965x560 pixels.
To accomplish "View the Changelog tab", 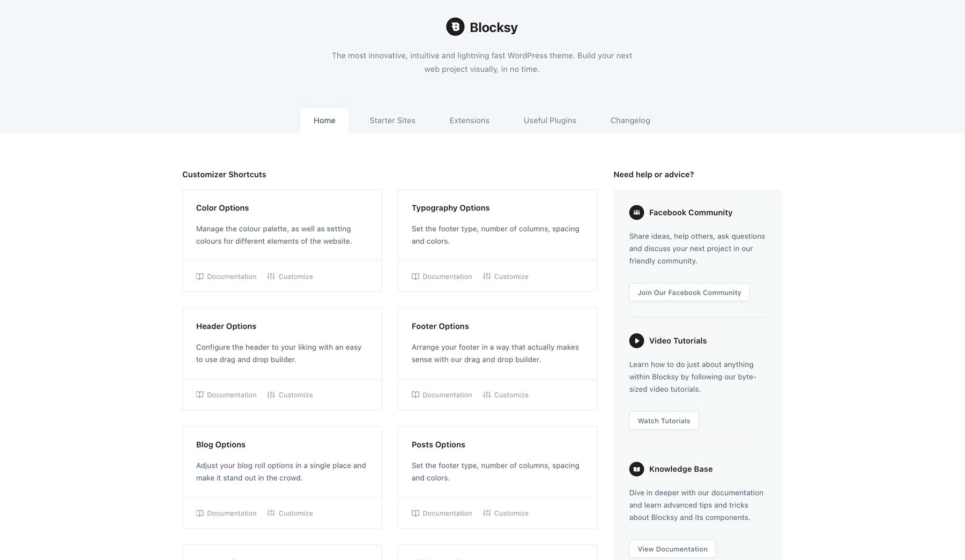I will [x=630, y=121].
